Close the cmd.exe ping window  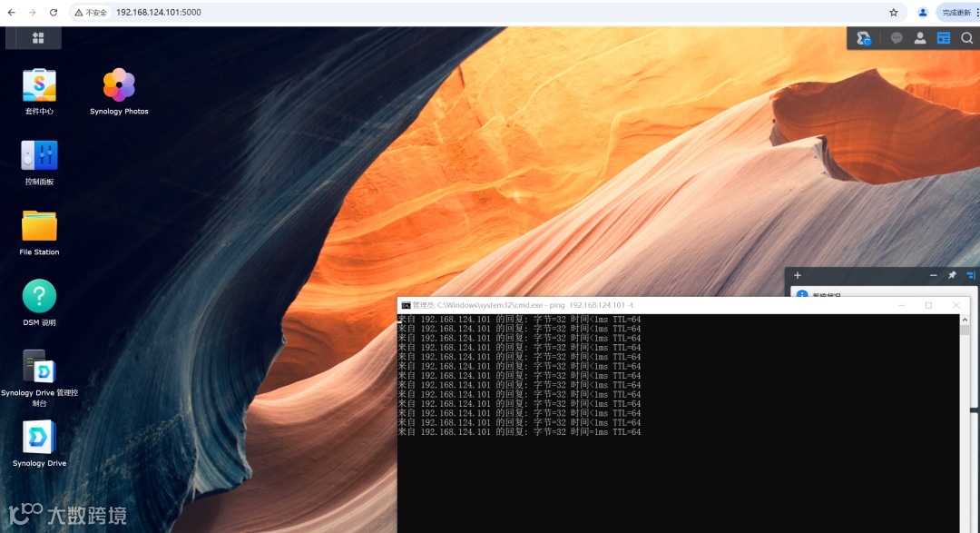956,305
